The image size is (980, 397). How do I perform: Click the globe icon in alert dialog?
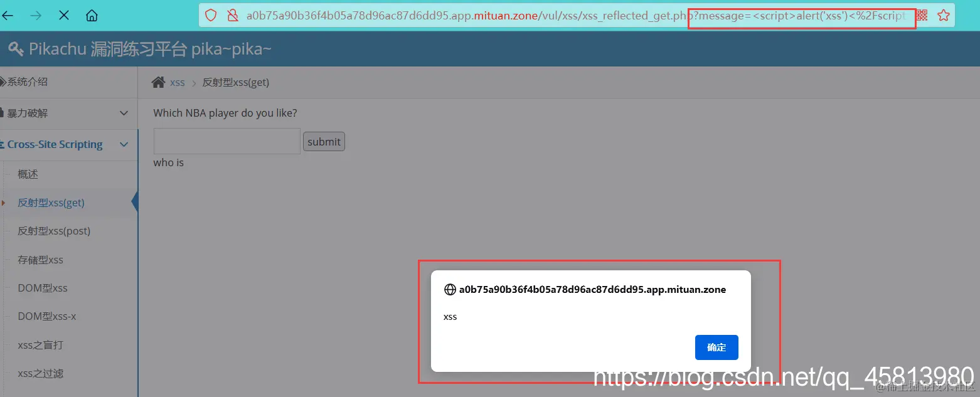[x=450, y=290]
